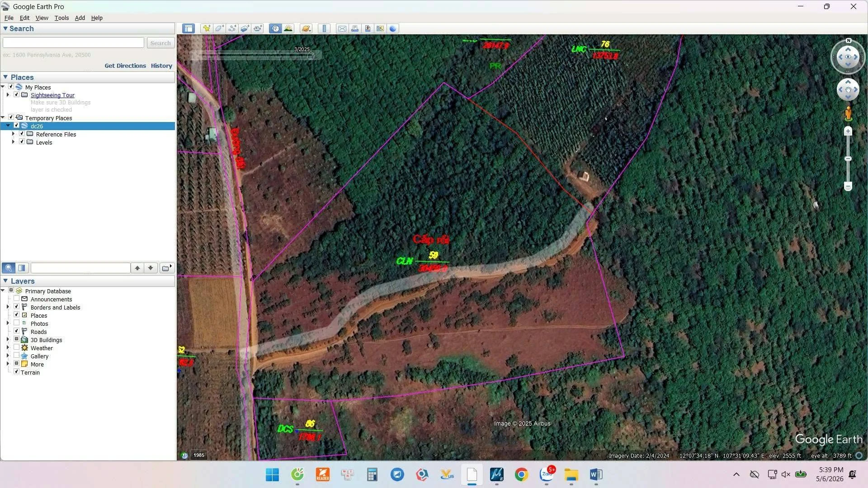Save image using toolbar icon
The width and height of the screenshot is (868, 488).
click(368, 28)
